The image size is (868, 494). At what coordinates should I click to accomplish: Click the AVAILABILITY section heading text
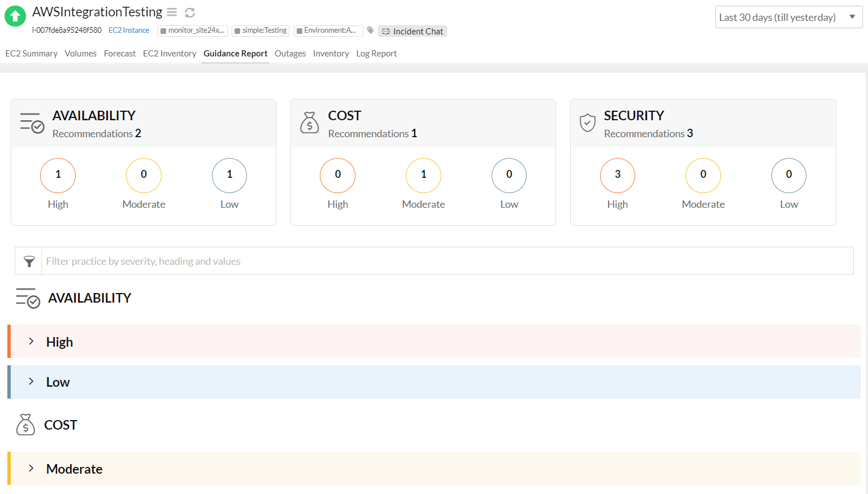click(90, 298)
